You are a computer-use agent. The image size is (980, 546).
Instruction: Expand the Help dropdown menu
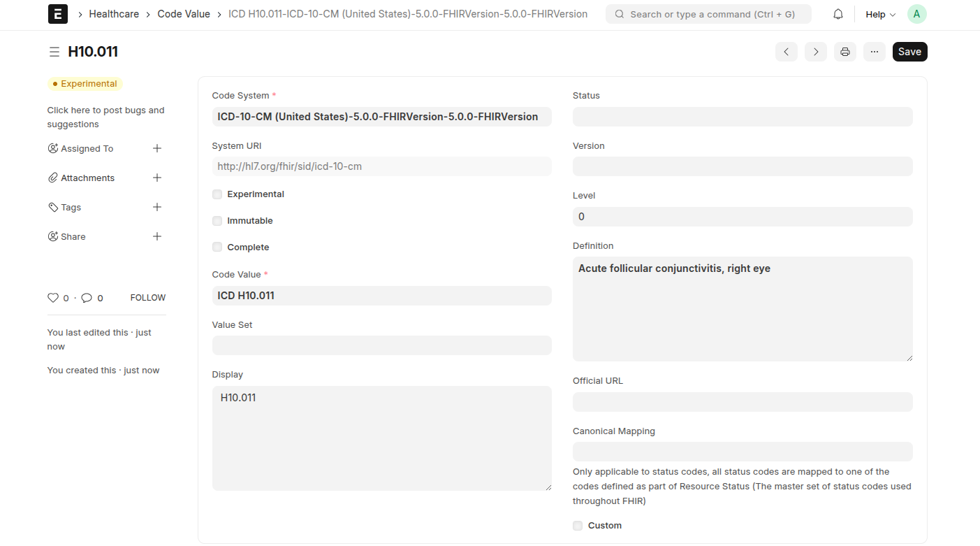(880, 14)
